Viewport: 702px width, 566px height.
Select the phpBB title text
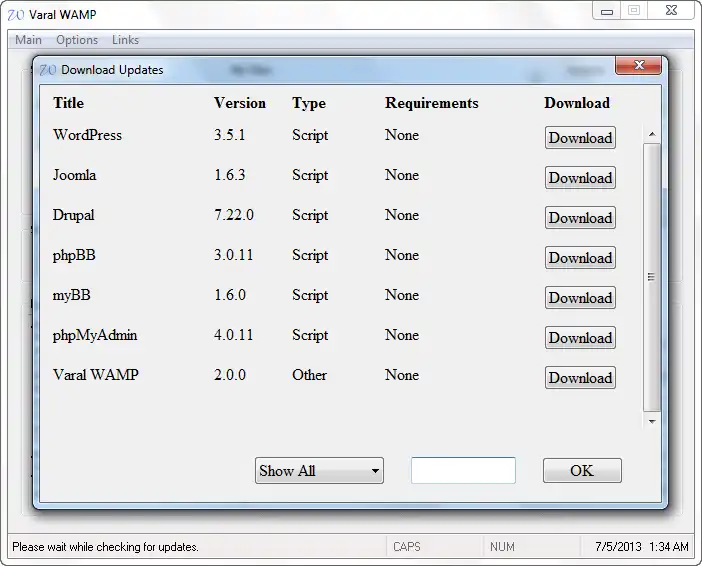74,256
